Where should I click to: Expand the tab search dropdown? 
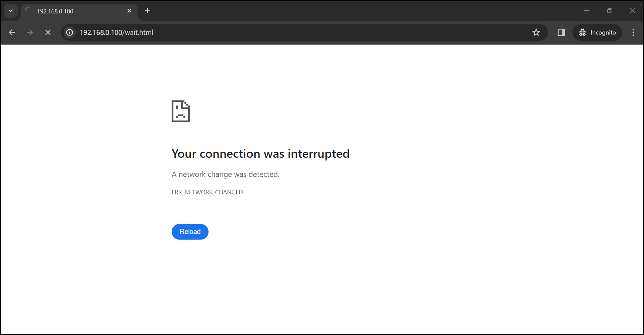(11, 11)
